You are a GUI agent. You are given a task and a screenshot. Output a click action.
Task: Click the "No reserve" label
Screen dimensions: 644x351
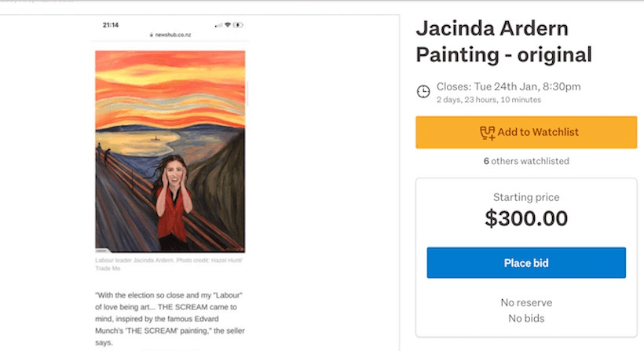(526, 302)
